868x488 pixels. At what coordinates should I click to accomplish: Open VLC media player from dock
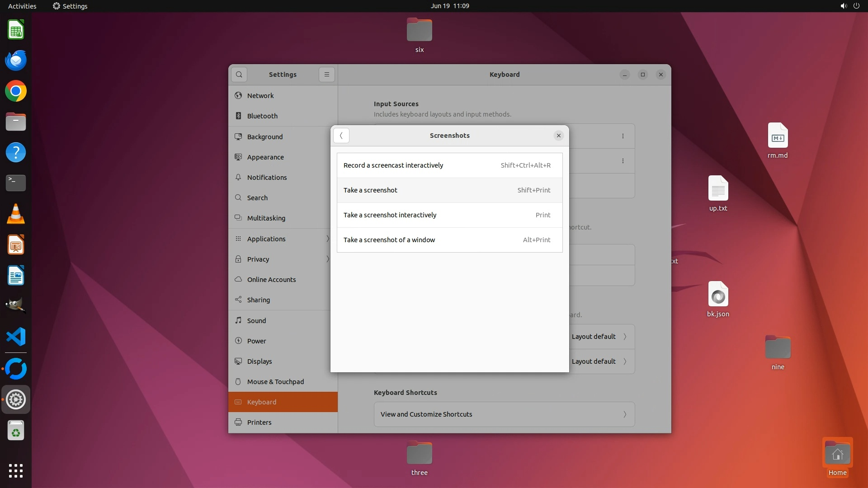(16, 214)
